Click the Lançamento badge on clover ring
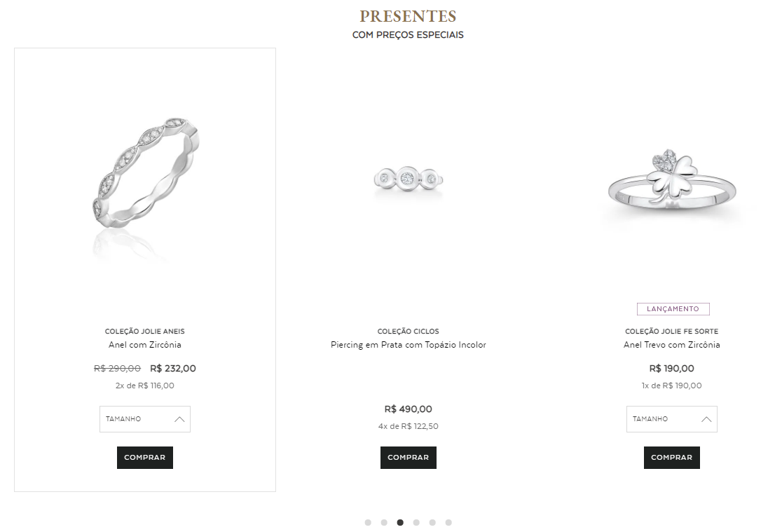The height and width of the screenshot is (532, 782). (673, 309)
